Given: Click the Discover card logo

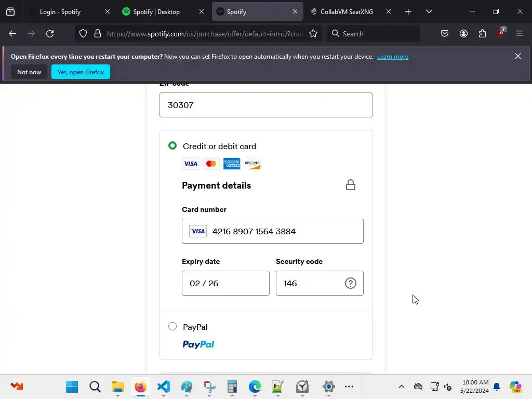Looking at the screenshot, I should pyautogui.click(x=252, y=164).
